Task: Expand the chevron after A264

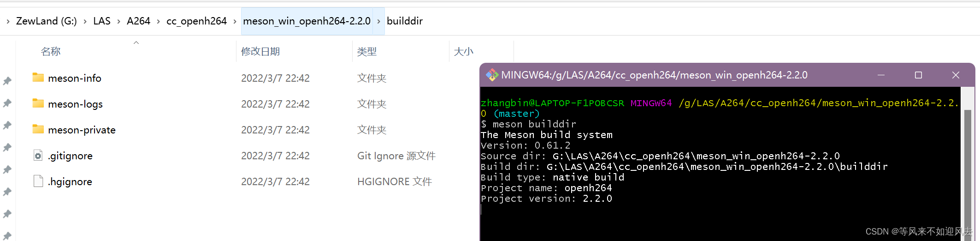Action: 158,21
